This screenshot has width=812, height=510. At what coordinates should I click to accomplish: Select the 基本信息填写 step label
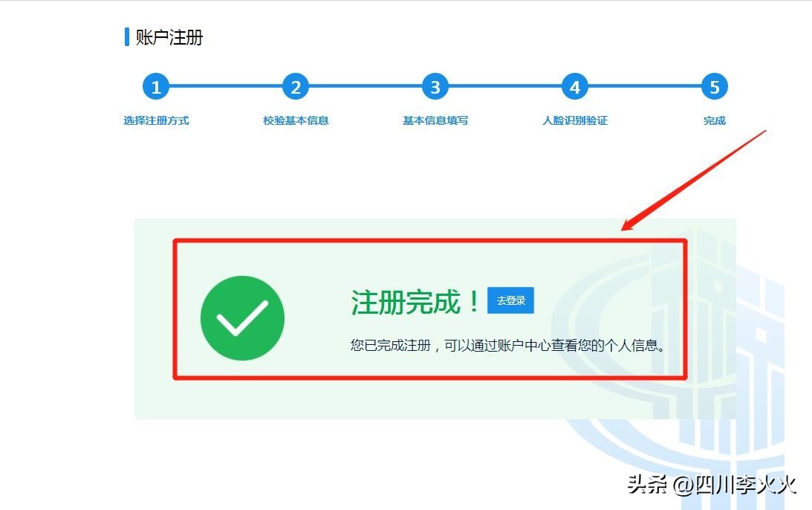click(x=435, y=120)
